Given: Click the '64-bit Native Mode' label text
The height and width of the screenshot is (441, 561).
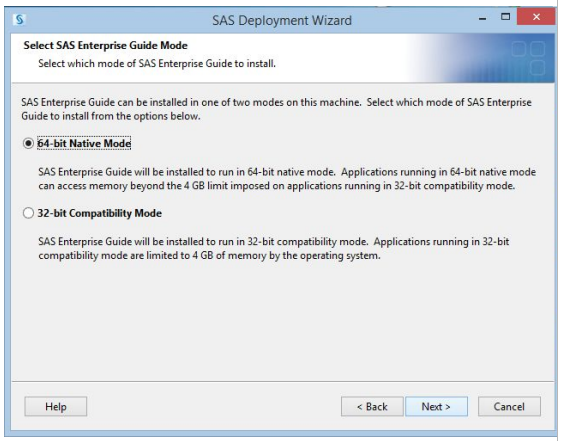Looking at the screenshot, I should [84, 143].
